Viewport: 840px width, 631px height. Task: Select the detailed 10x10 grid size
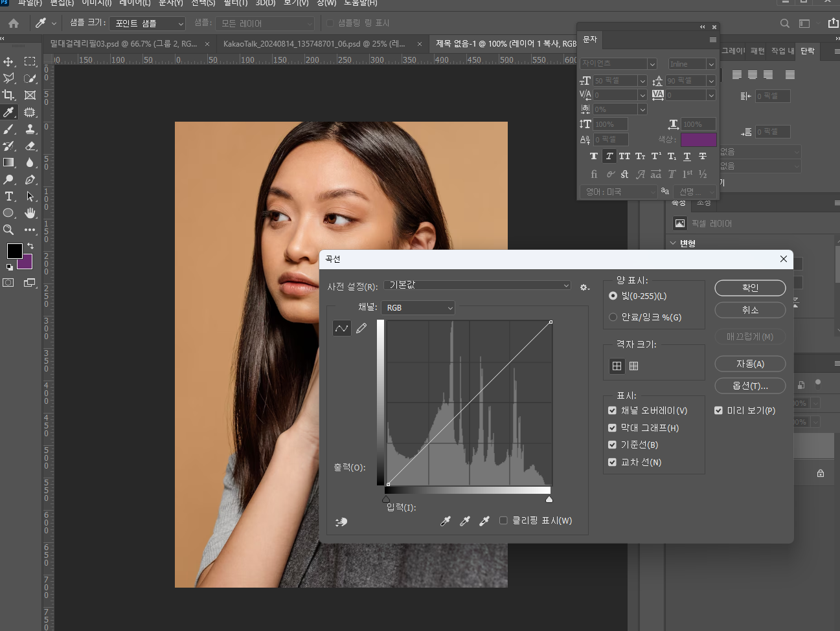point(634,366)
